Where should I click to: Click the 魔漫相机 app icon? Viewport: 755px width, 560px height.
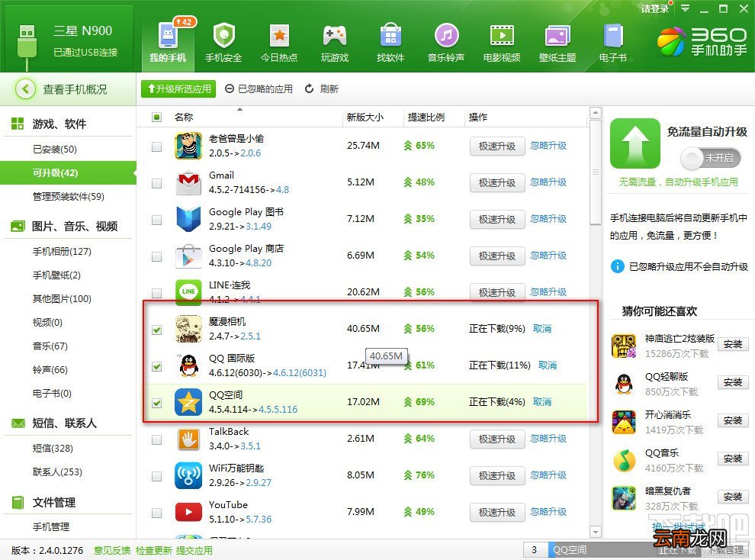click(189, 329)
